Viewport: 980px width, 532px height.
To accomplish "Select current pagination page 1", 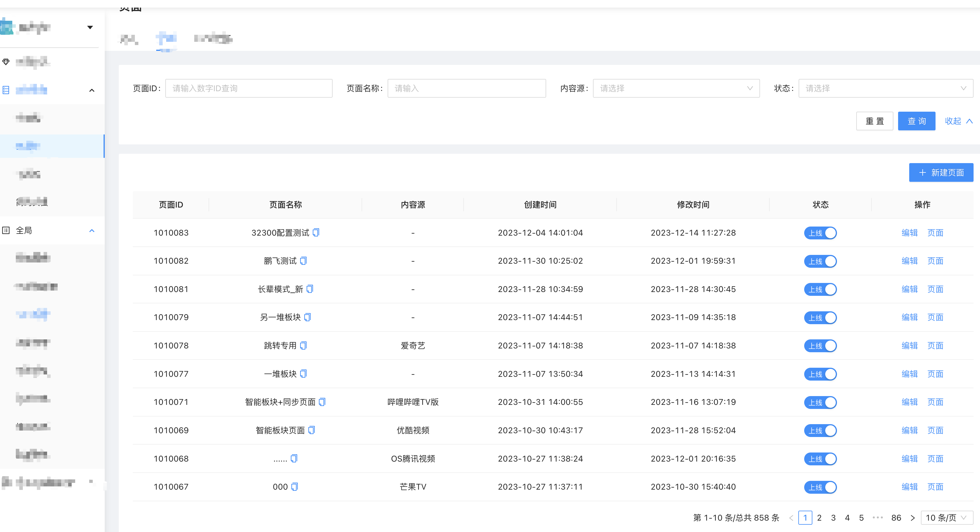I will pyautogui.click(x=805, y=518).
